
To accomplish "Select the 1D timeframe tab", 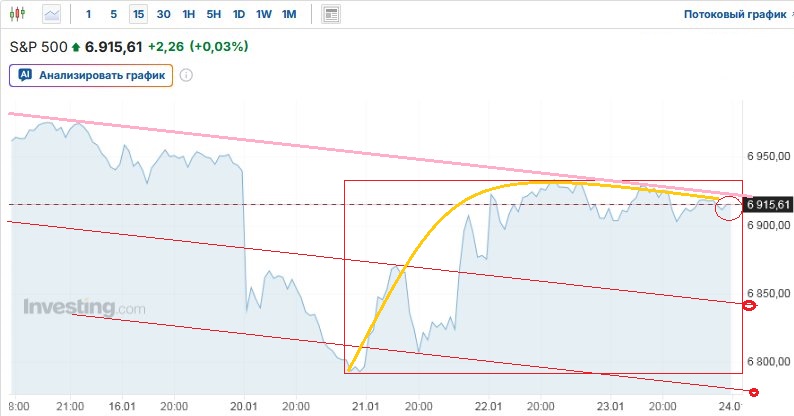I will (x=239, y=15).
